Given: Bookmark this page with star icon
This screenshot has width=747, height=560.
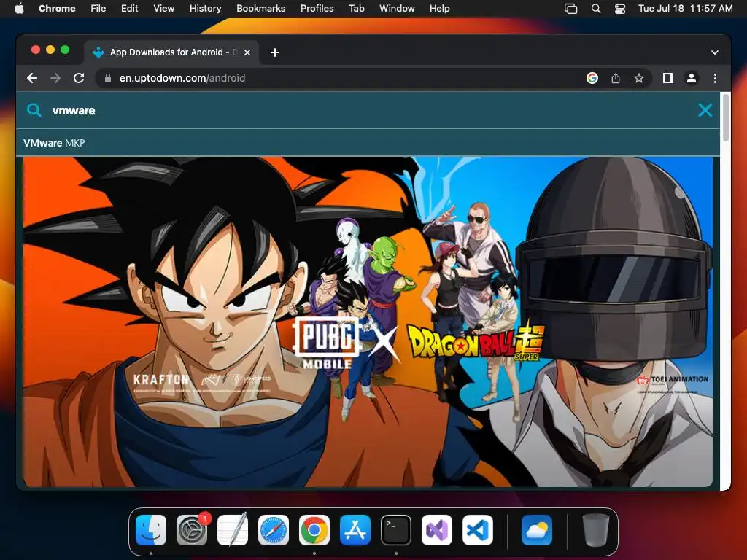Looking at the screenshot, I should coord(639,78).
